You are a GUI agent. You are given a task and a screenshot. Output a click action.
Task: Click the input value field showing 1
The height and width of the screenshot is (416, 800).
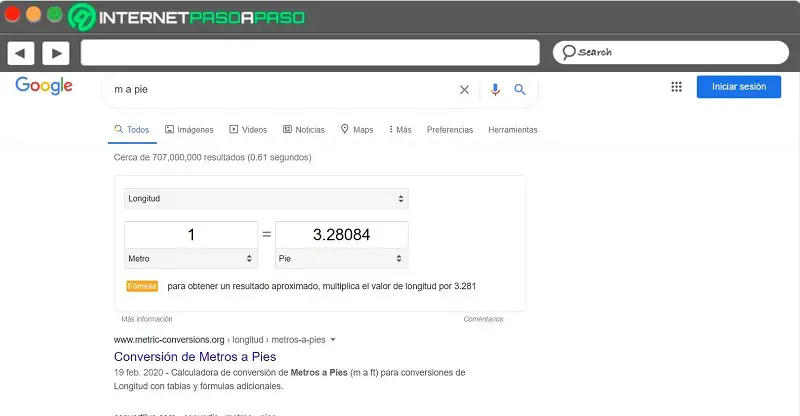coord(191,235)
